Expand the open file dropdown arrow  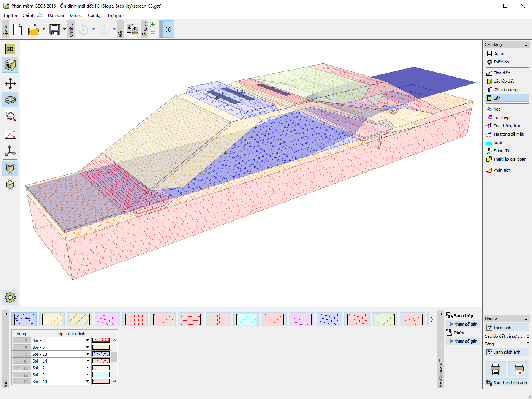point(44,29)
